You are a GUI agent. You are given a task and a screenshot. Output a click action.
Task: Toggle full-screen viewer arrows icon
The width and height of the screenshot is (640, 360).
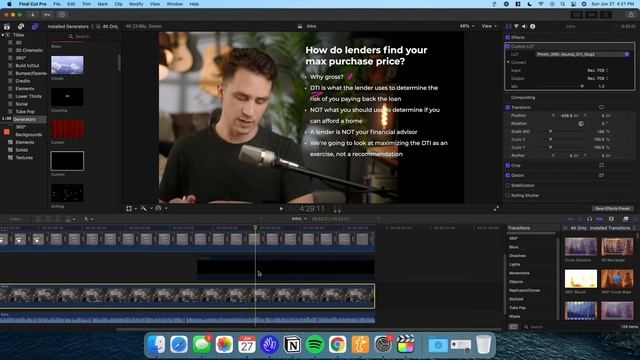point(496,209)
